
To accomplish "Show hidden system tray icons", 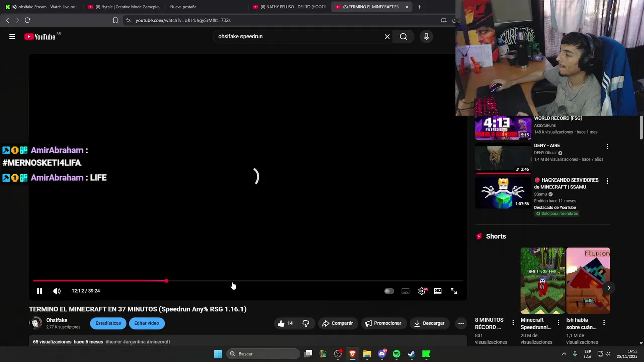I will pos(564,354).
